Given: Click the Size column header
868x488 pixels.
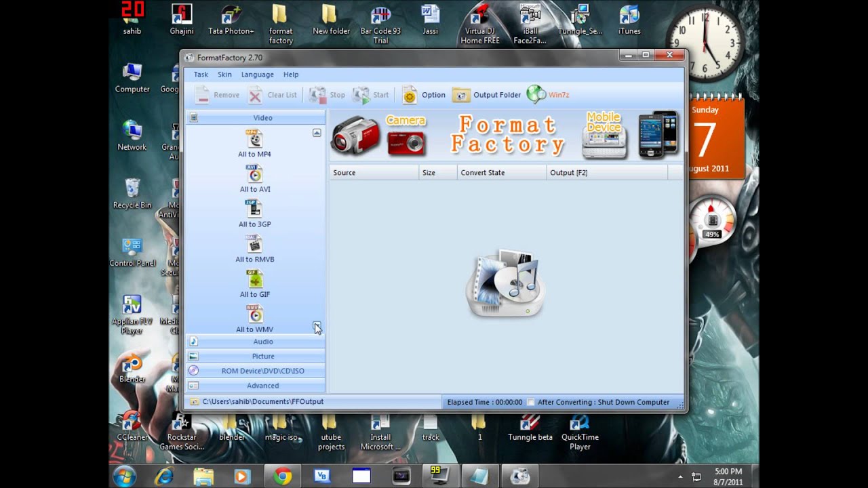Looking at the screenshot, I should coord(438,173).
